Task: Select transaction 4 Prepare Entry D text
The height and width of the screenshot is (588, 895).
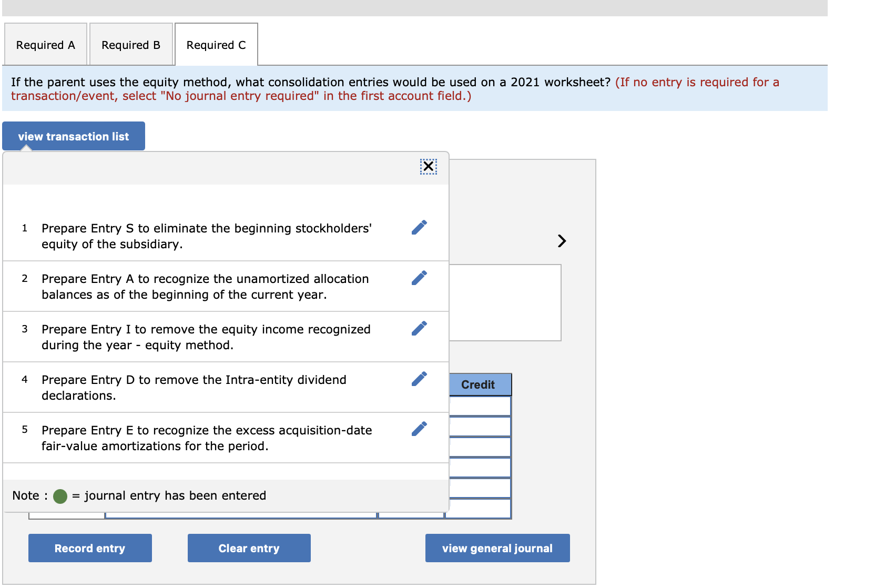Action: click(194, 388)
